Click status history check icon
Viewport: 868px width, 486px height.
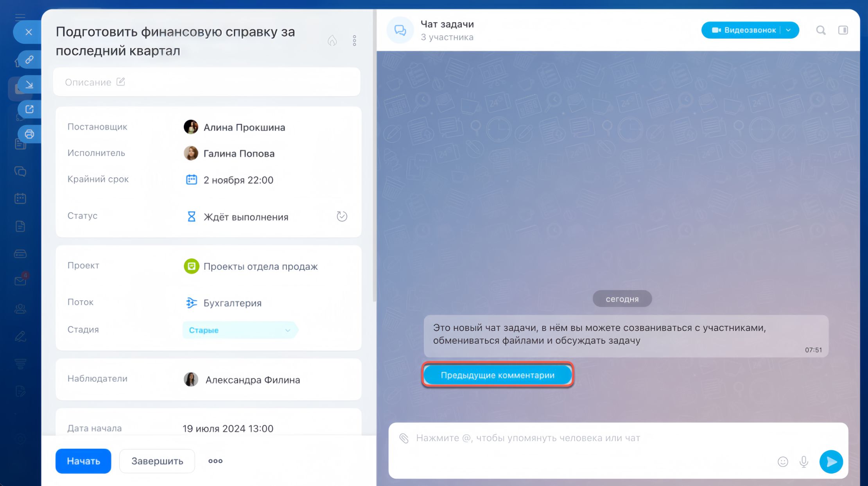(342, 216)
